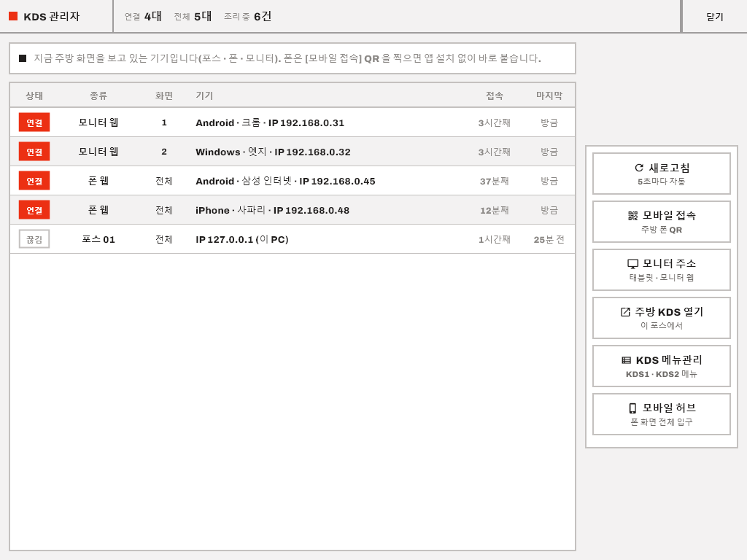747x560 pixels.
Task: Click the 조리 중 6건 counter
Action: 248,17
